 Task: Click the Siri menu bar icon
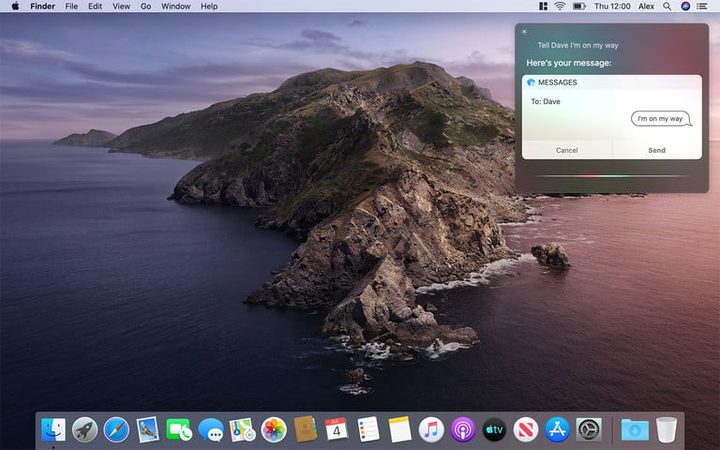tap(685, 6)
